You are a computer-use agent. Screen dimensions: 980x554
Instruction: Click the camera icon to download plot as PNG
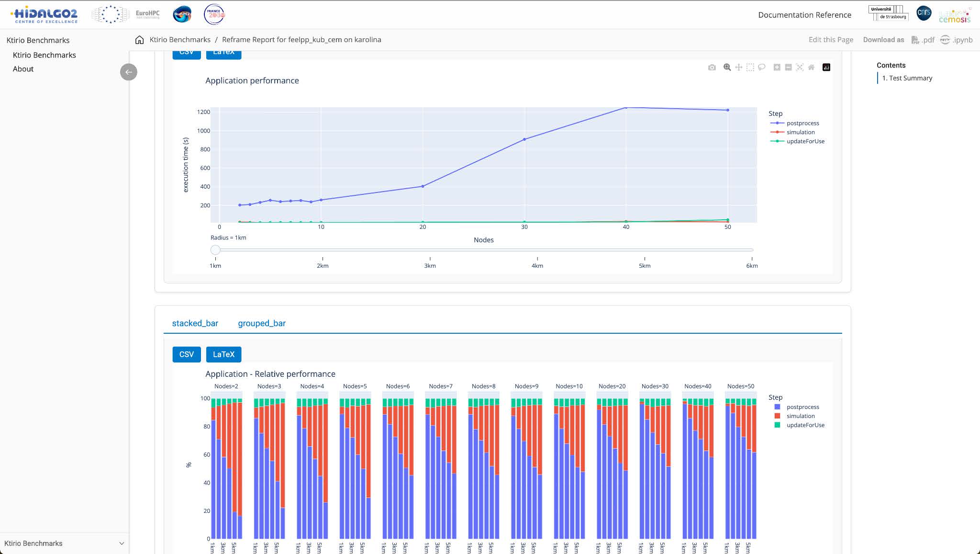coord(711,67)
